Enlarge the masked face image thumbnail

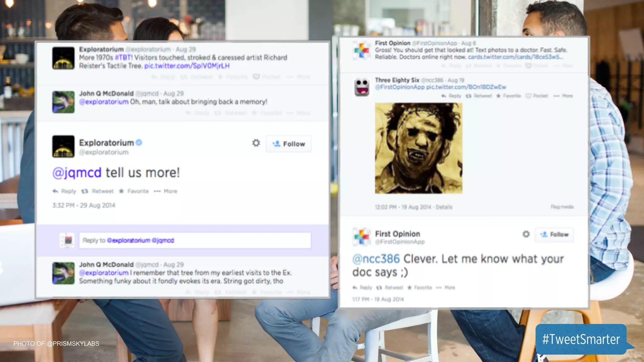[419, 148]
